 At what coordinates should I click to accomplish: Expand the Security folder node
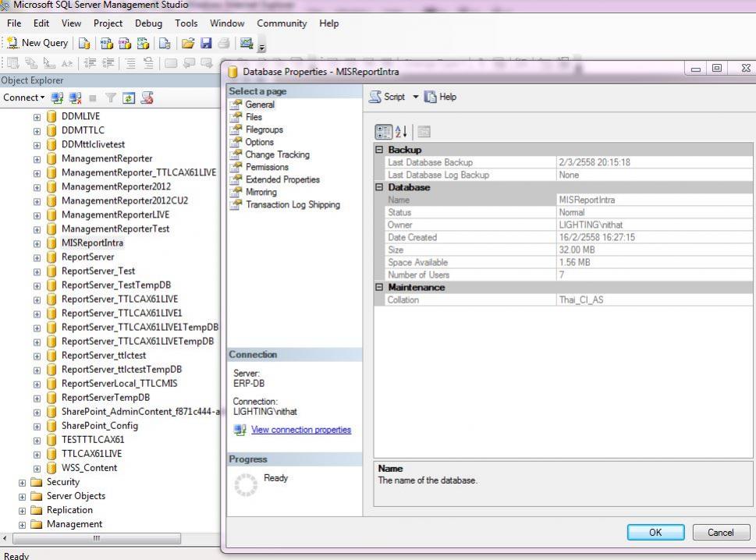pyautogui.click(x=23, y=483)
